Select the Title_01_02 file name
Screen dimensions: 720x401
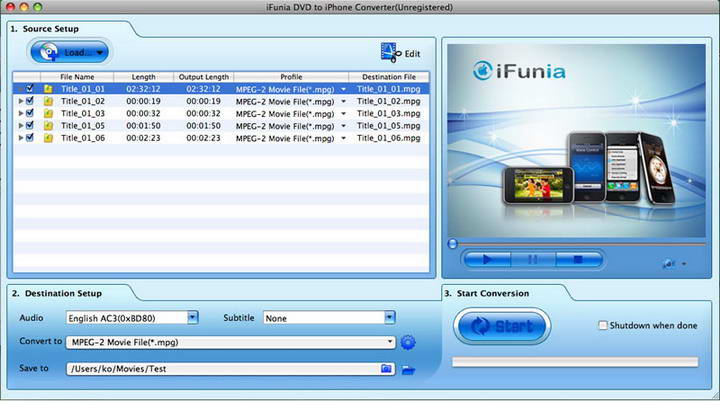[83, 101]
